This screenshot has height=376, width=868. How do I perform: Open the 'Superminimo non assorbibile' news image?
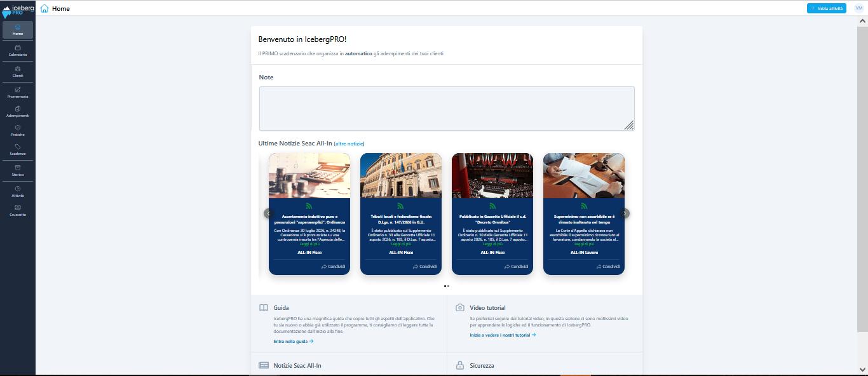[584, 175]
